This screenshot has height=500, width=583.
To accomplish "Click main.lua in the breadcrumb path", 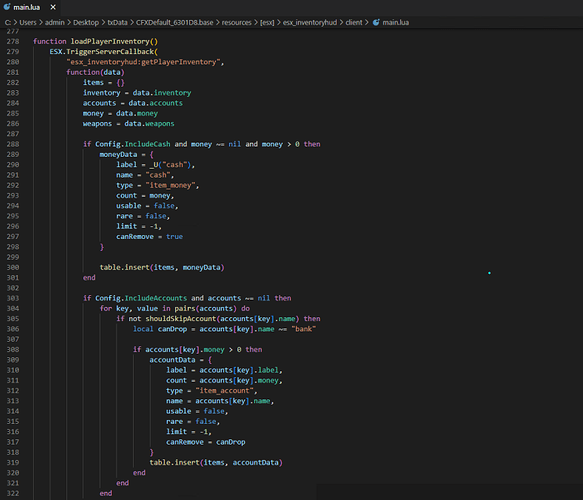I will (x=396, y=23).
